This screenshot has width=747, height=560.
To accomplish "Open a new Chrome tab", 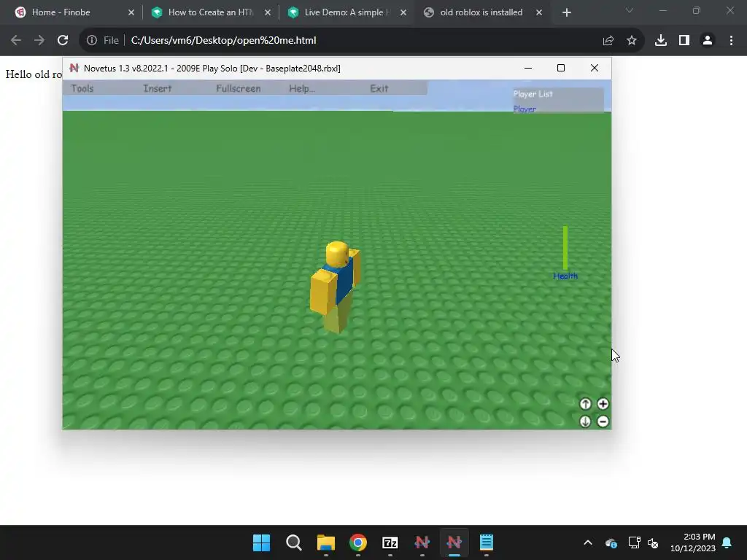I will coord(566,12).
